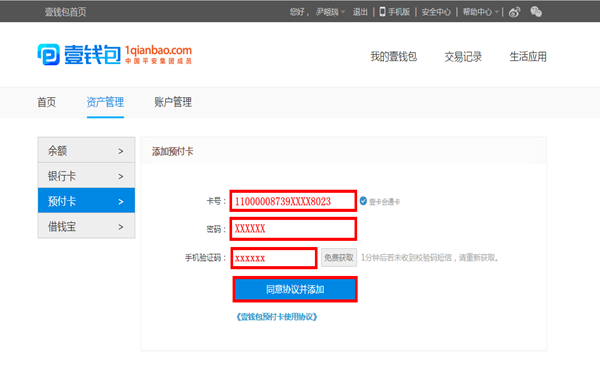
Task: Open 我的壹钱包 menu
Action: pyautogui.click(x=393, y=57)
